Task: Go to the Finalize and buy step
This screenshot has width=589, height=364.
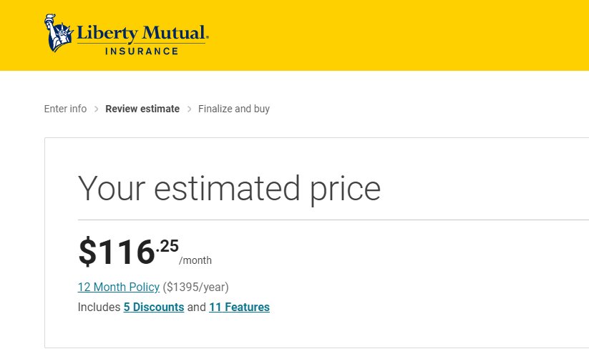Action: (234, 109)
